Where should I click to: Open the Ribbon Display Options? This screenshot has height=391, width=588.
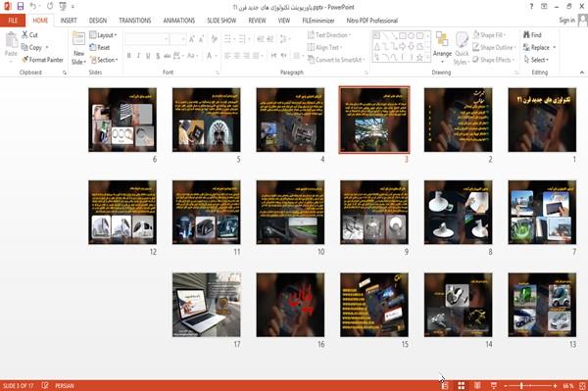pos(544,7)
